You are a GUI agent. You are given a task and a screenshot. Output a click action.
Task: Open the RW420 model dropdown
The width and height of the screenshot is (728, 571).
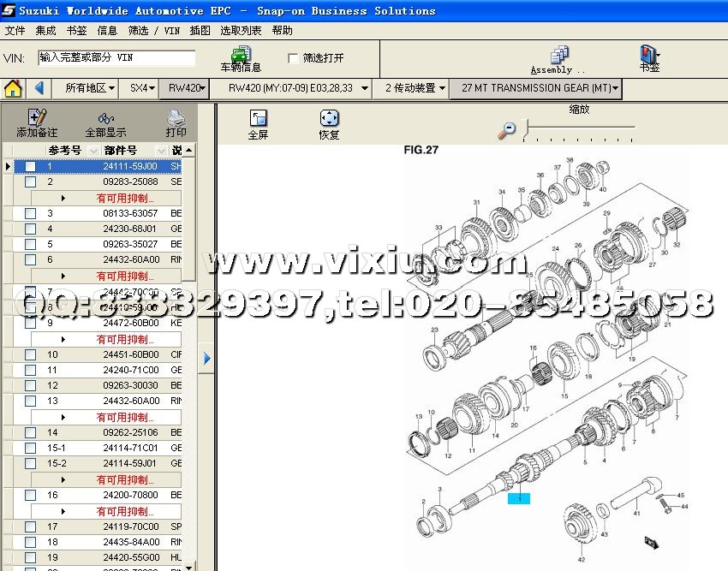185,88
